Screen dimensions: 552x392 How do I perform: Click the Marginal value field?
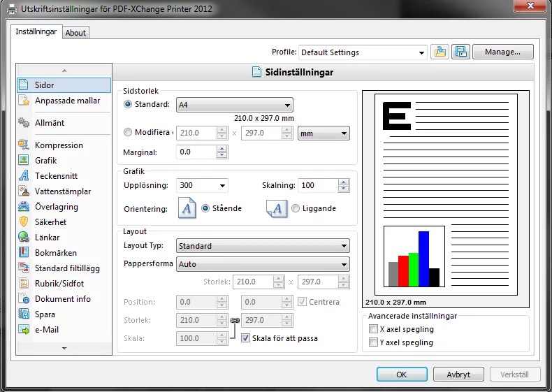point(196,152)
